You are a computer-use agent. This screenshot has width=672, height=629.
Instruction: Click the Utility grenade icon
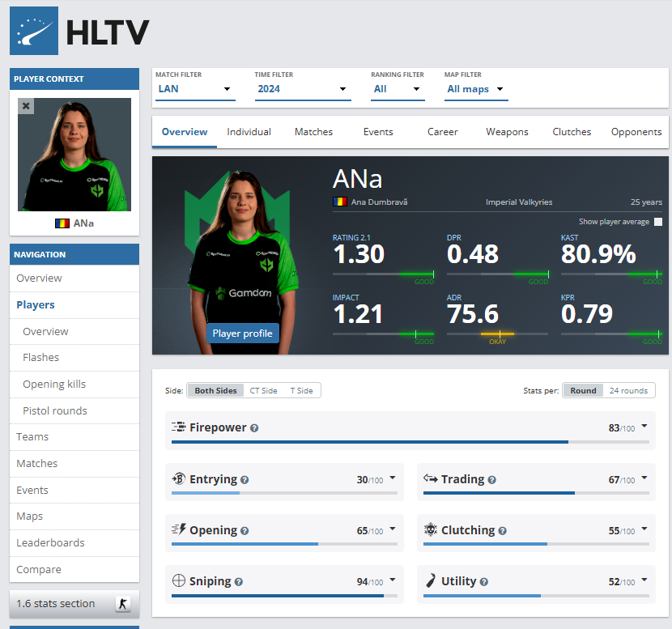click(x=430, y=580)
